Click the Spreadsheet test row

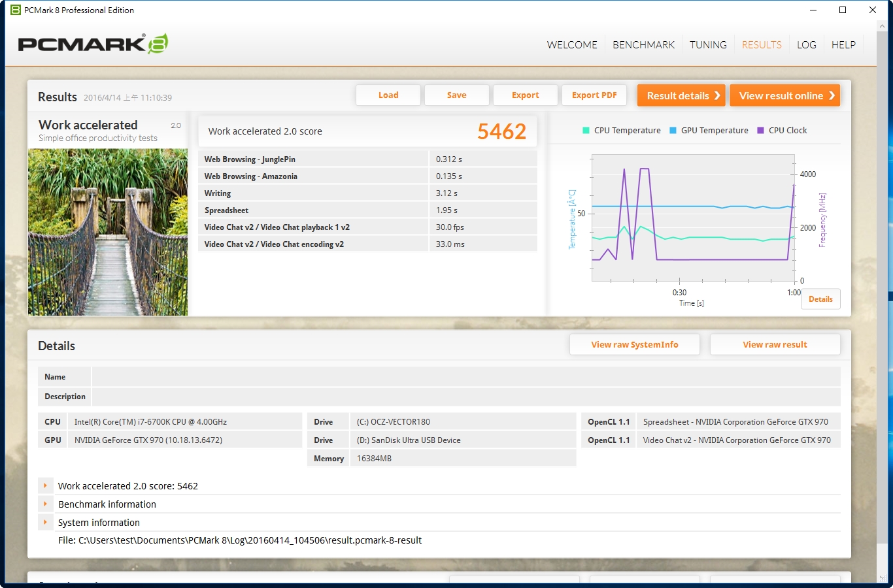(x=367, y=210)
